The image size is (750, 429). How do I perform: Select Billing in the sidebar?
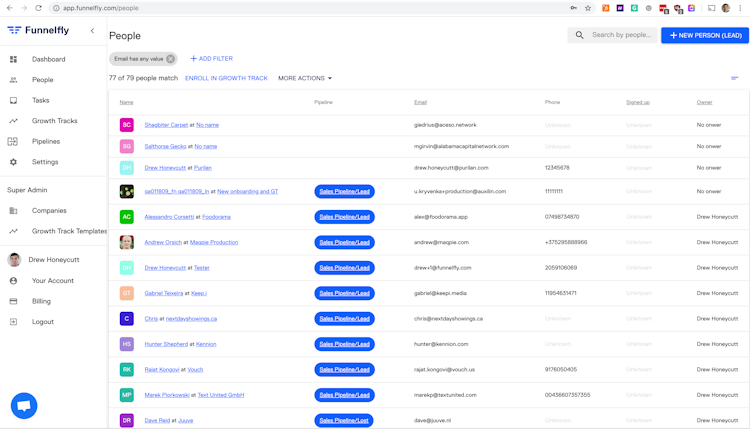pos(41,301)
